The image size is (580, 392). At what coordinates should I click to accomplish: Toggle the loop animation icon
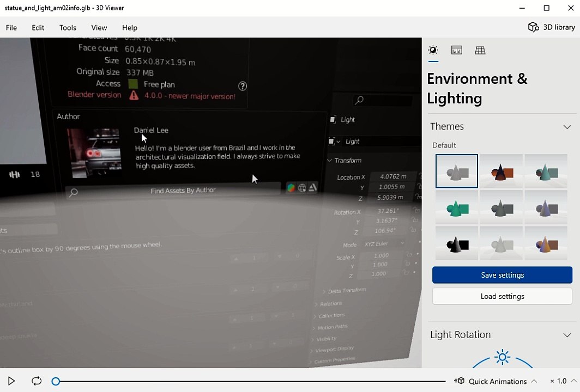pos(36,381)
